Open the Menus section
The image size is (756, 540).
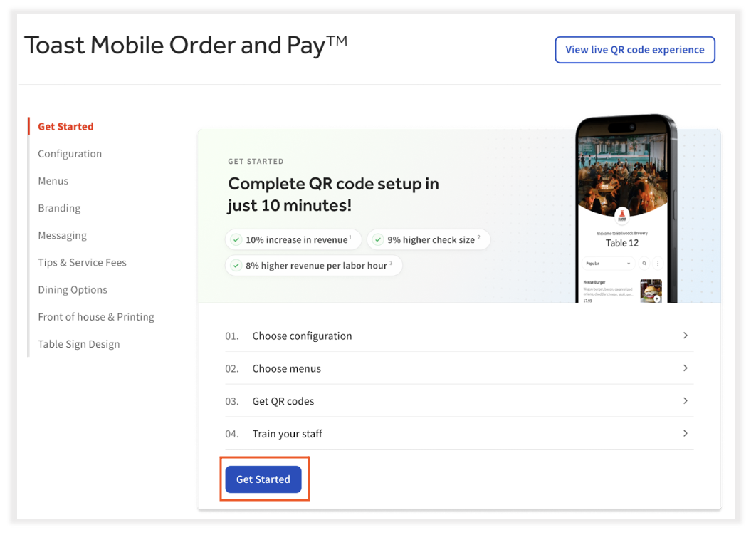coord(53,180)
